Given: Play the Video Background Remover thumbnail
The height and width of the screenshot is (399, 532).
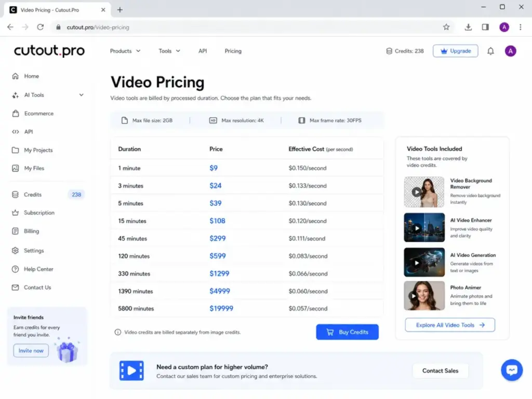Looking at the screenshot, I should coord(424,192).
